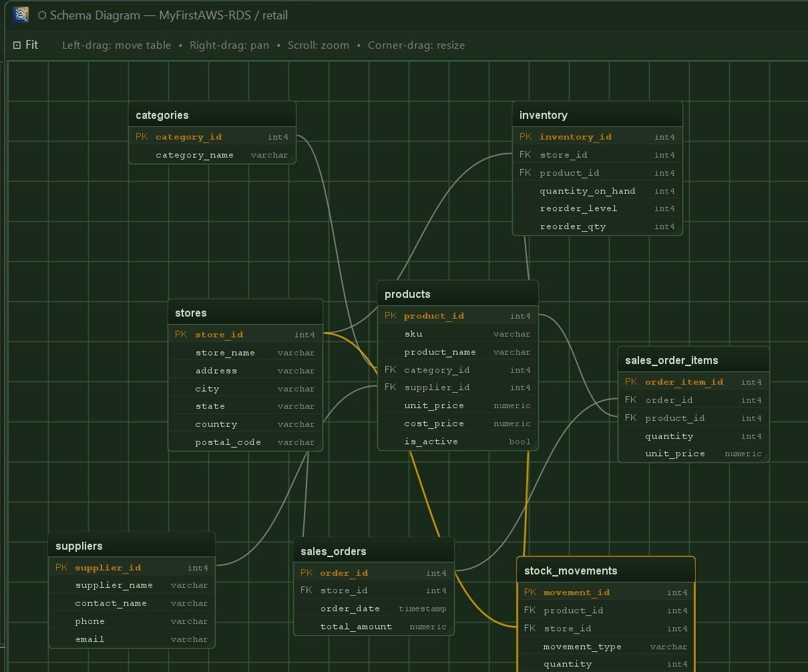
Task: Click the sales_orders table title
Action: click(333, 551)
